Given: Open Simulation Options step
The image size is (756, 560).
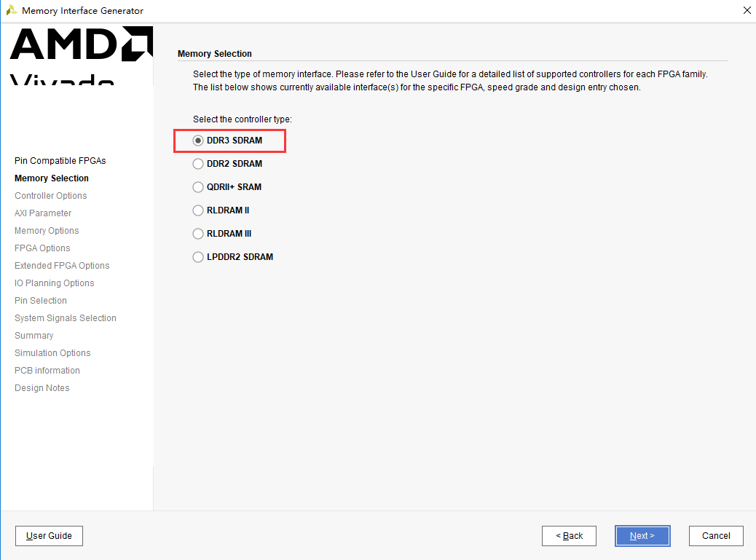Looking at the screenshot, I should point(52,352).
